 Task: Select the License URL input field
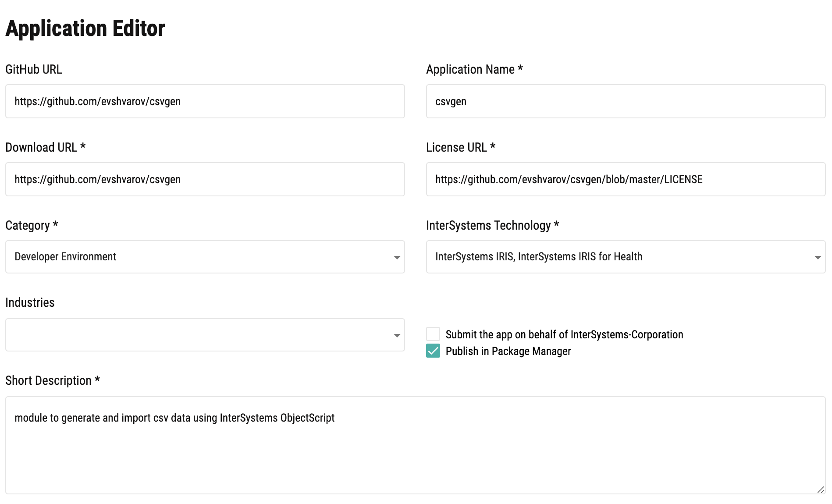pyautogui.click(x=626, y=179)
